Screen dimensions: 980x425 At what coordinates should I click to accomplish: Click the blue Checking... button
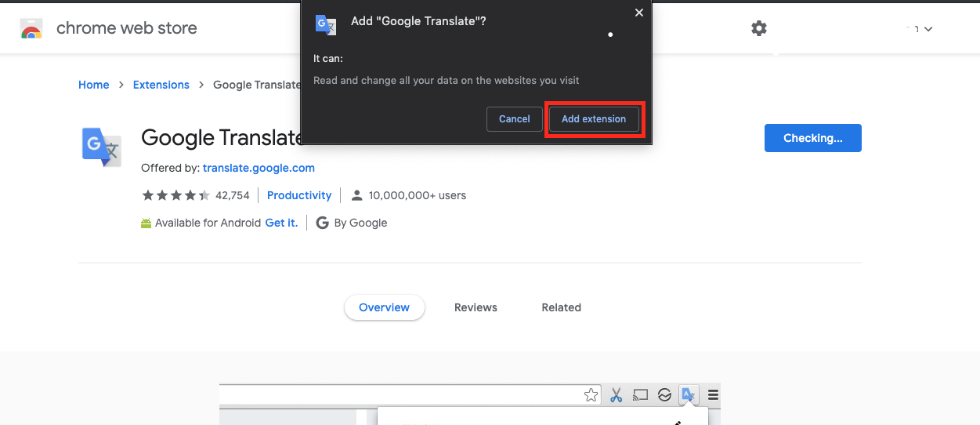click(813, 138)
